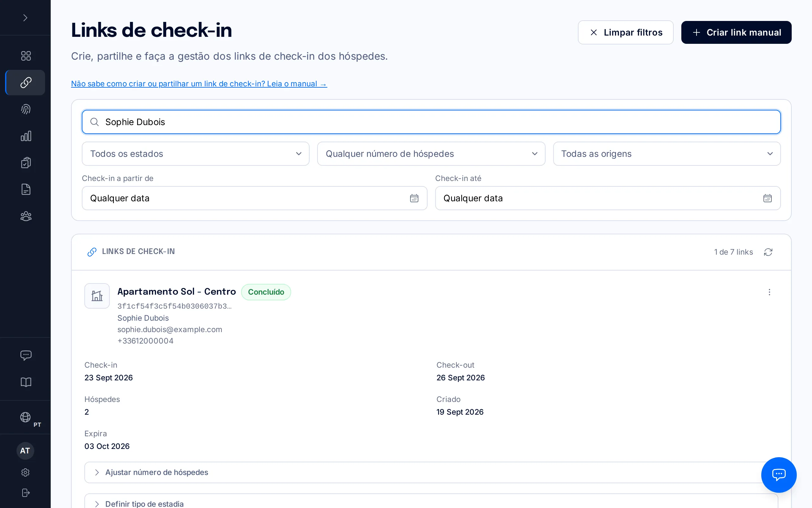Click the building icon of Apartamento Sol - Centro
Image resolution: width=812 pixels, height=508 pixels.
point(97,296)
